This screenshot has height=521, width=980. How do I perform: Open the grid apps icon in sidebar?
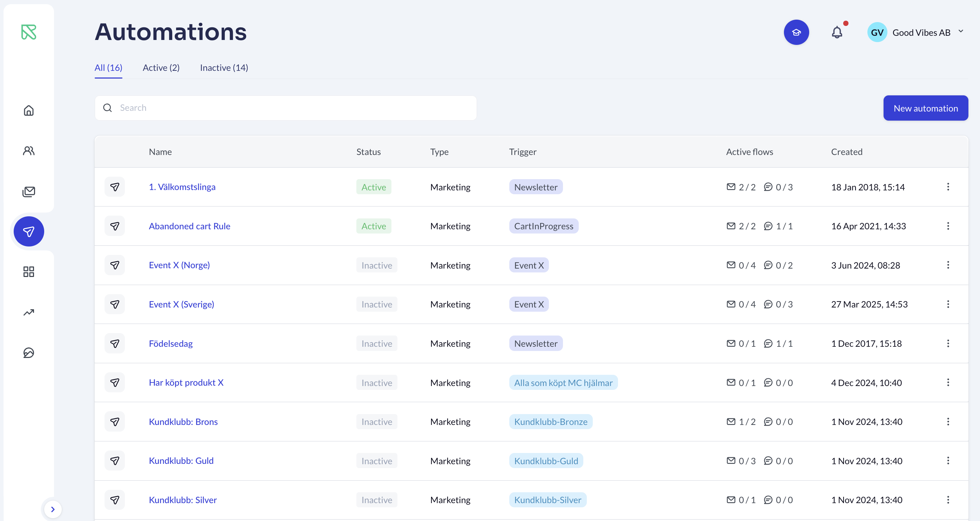coord(28,271)
